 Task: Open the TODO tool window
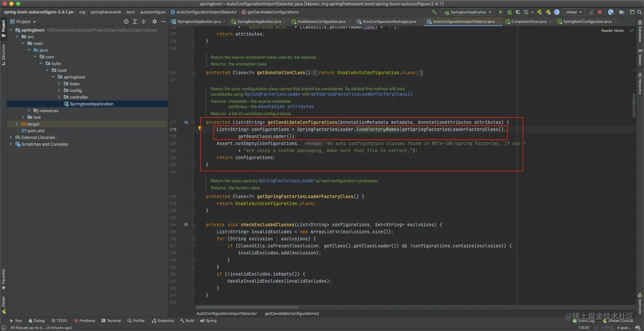pos(59,321)
